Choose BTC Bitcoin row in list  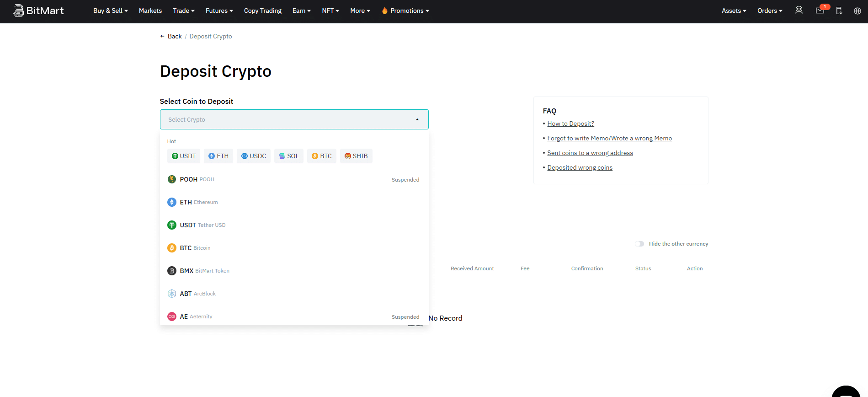[x=294, y=248]
